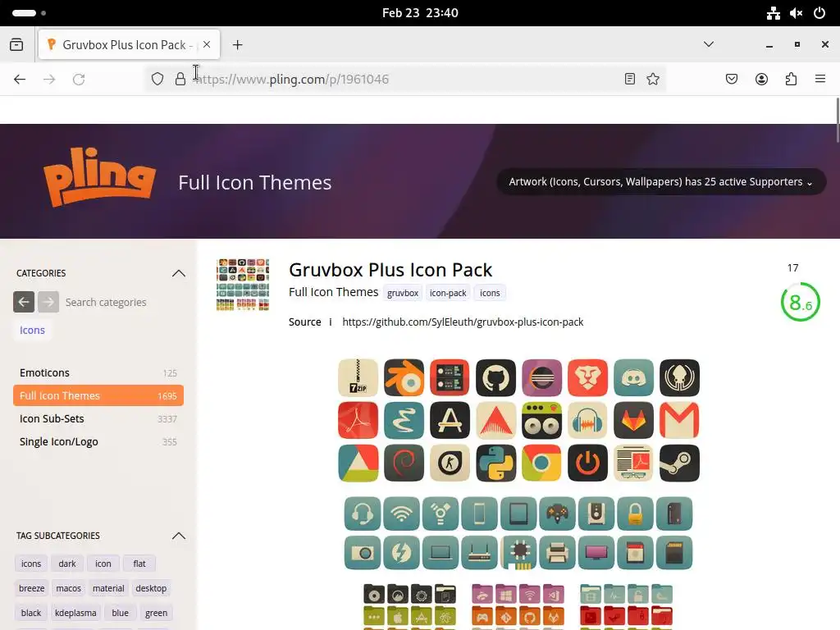Viewport: 840px width, 630px height.
Task: Filter by the blue tag
Action: tap(120, 613)
